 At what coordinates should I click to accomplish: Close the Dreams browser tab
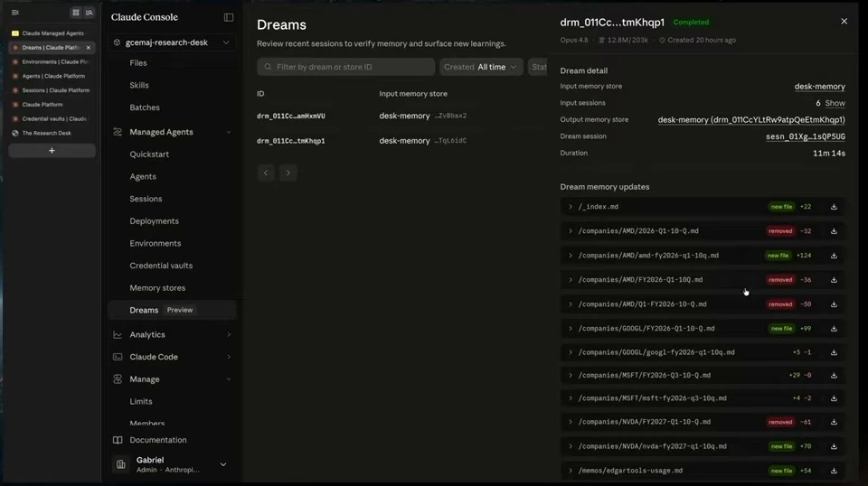pyautogui.click(x=89, y=48)
